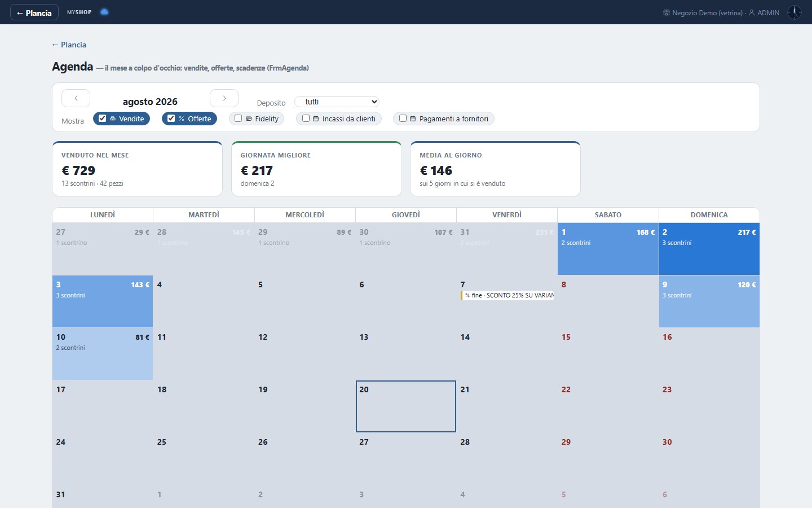Click the DOMENICA column header
This screenshot has height=508, width=812.
tap(709, 215)
